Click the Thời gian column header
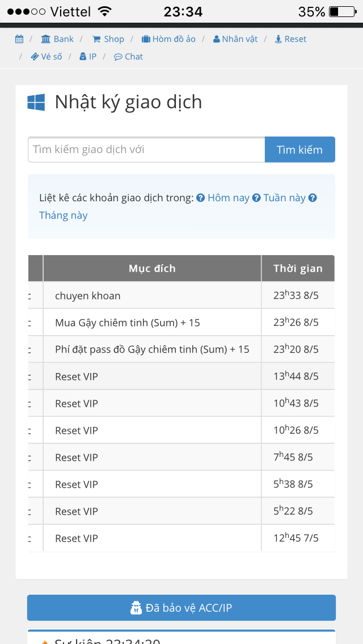The width and height of the screenshot is (363, 644). coord(298,269)
